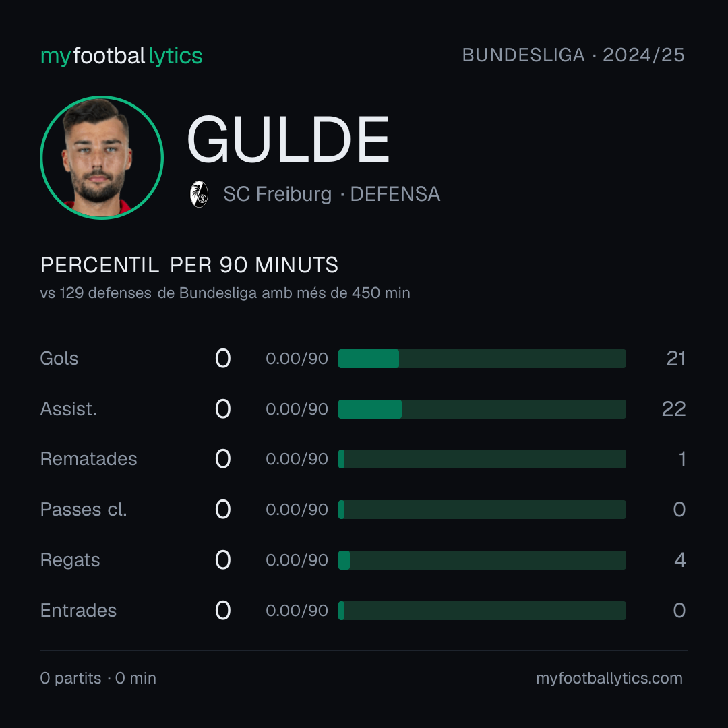Click the Assist. percentile value 22

(673, 409)
